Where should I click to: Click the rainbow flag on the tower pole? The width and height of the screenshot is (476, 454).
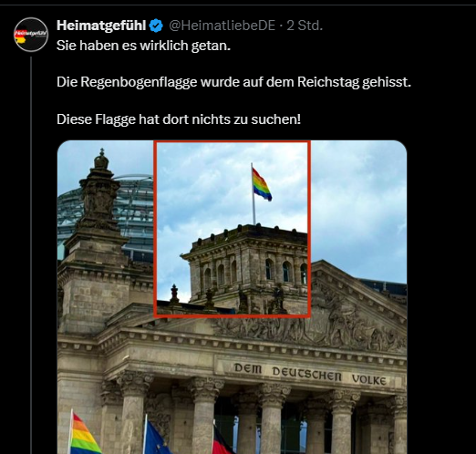[262, 184]
